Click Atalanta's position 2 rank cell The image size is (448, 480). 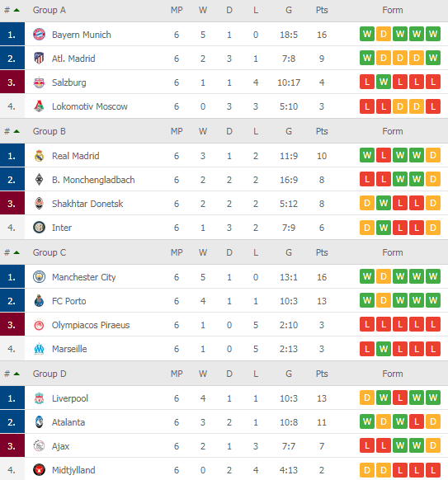[12, 421]
